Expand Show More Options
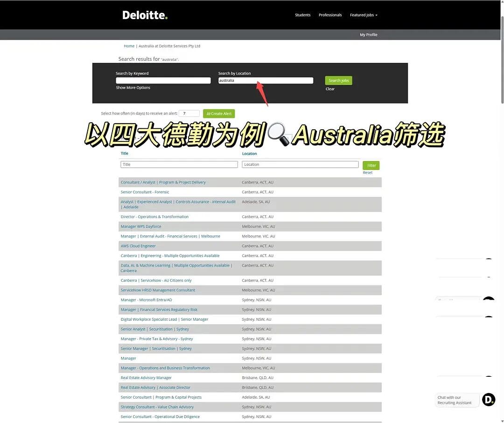504x423 pixels. click(133, 87)
